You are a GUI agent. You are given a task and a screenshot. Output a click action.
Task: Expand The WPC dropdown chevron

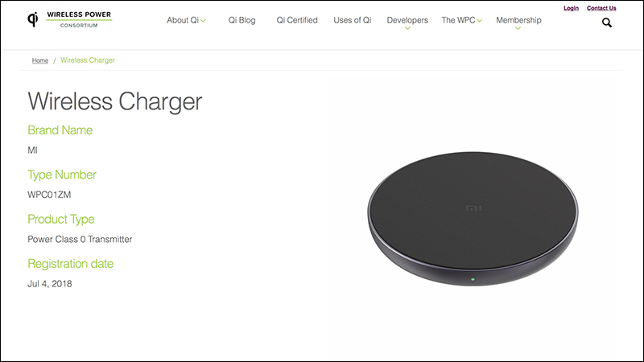pyautogui.click(x=479, y=21)
